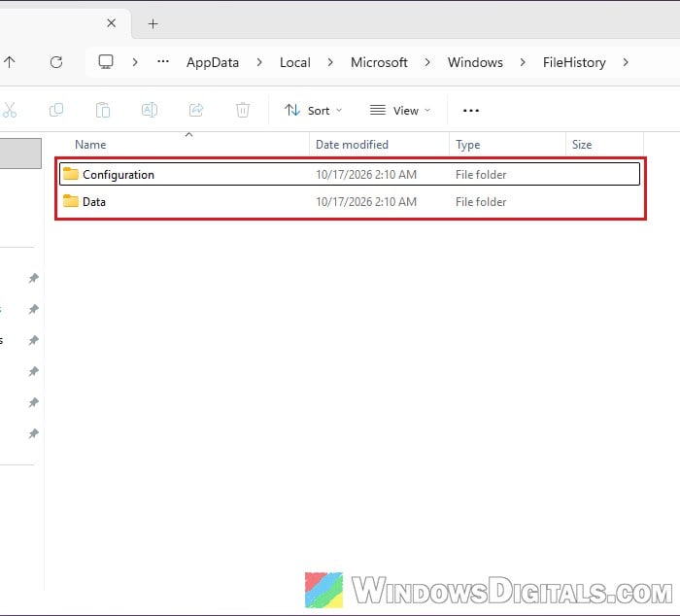Viewport: 680px width, 616px height.
Task: Expand the chevron after AppData
Action: pos(259,62)
